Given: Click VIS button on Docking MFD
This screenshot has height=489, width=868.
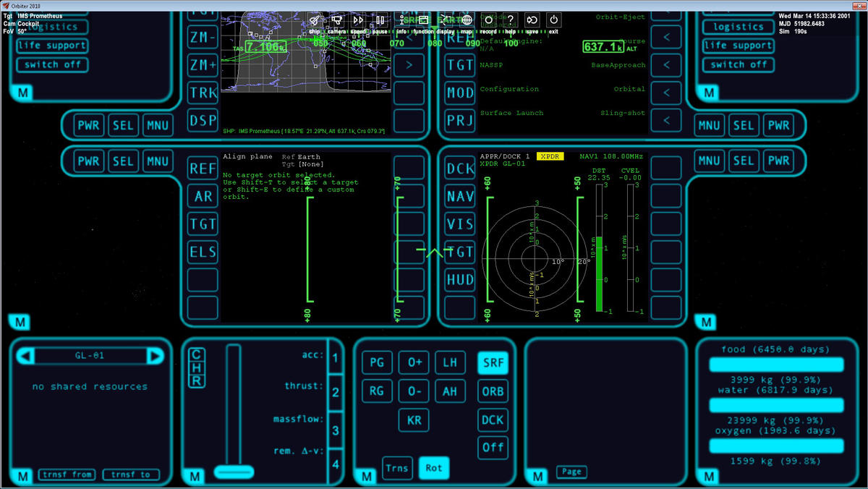Looking at the screenshot, I should pyautogui.click(x=460, y=224).
